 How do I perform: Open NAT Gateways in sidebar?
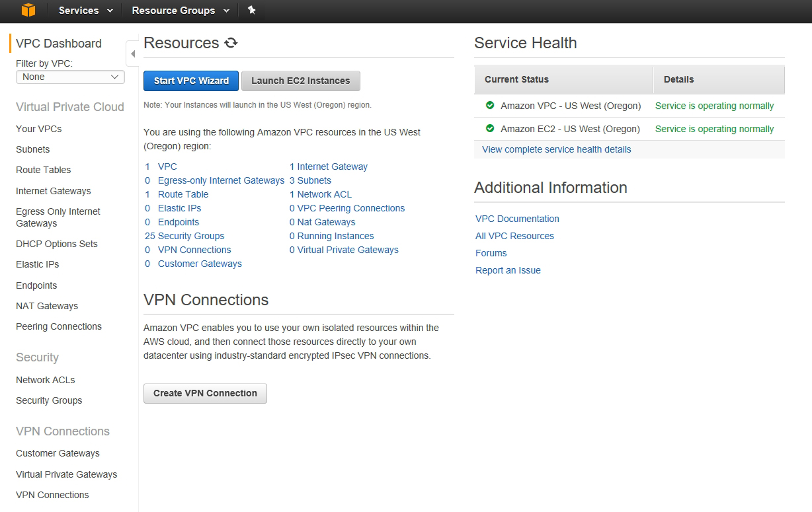tap(47, 306)
